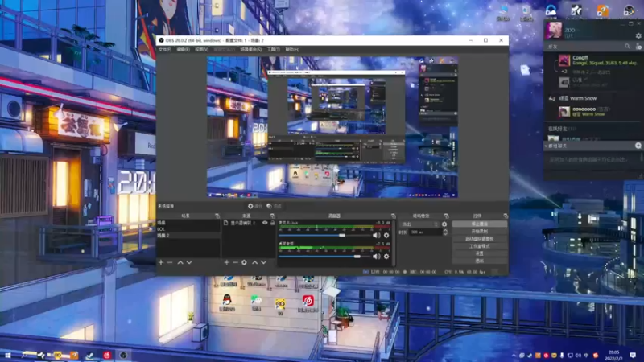Viewport: 644px width, 362px height.
Task: Toggle 工作室模式 studio mode
Action: (x=479, y=246)
